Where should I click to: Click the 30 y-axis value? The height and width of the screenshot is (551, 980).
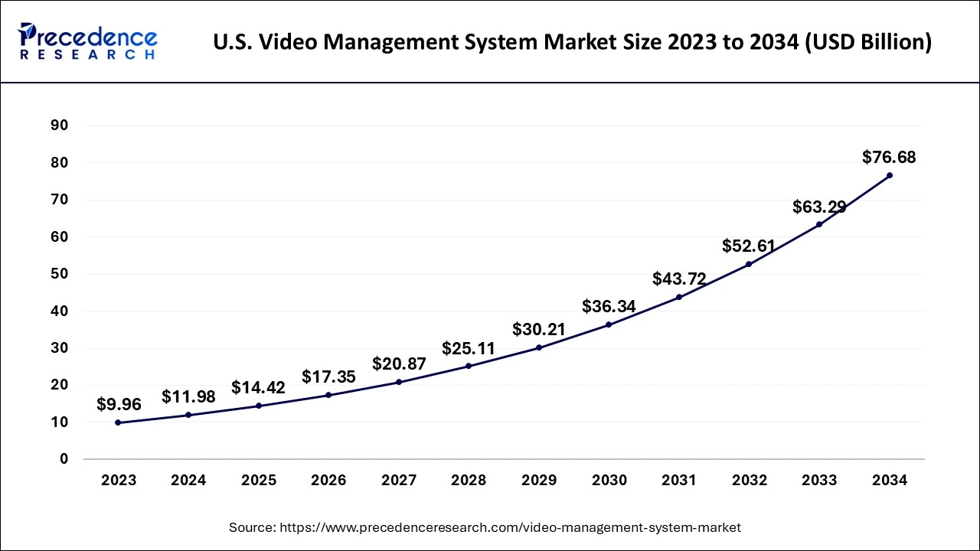pos(60,348)
